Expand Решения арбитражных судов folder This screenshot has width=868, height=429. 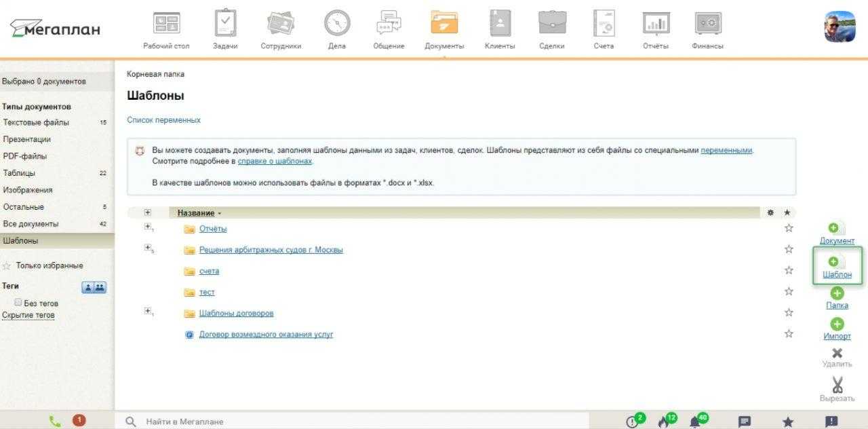point(147,248)
